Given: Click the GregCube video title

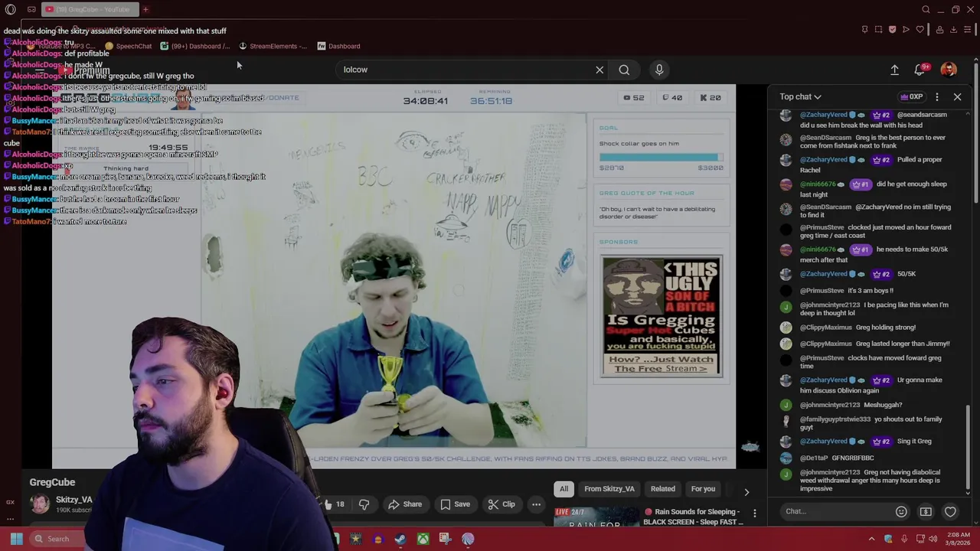Looking at the screenshot, I should coord(52,482).
